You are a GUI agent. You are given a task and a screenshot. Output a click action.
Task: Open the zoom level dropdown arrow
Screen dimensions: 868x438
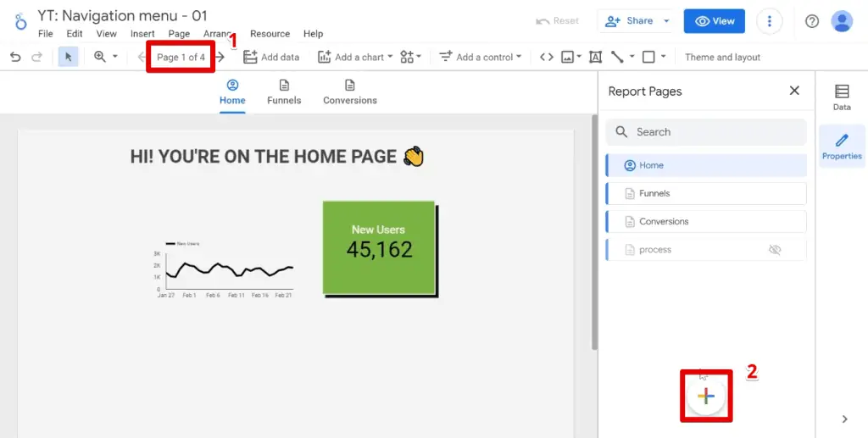115,57
